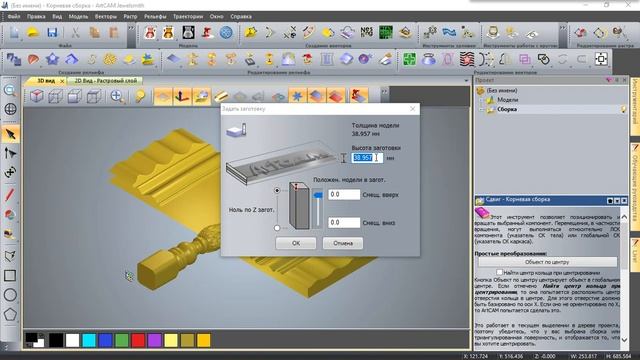The image size is (640, 360).
Task: Select the circle drawing tool
Action: click(x=10, y=295)
